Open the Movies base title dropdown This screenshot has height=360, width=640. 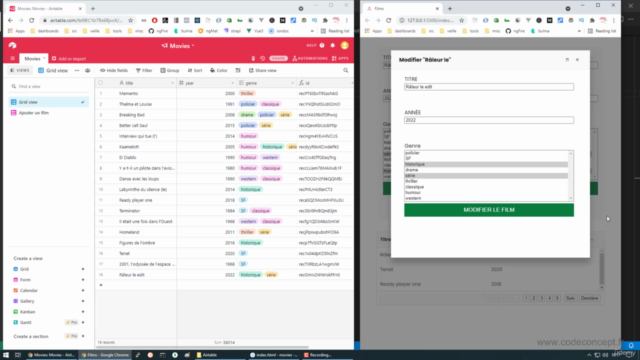pos(193,46)
